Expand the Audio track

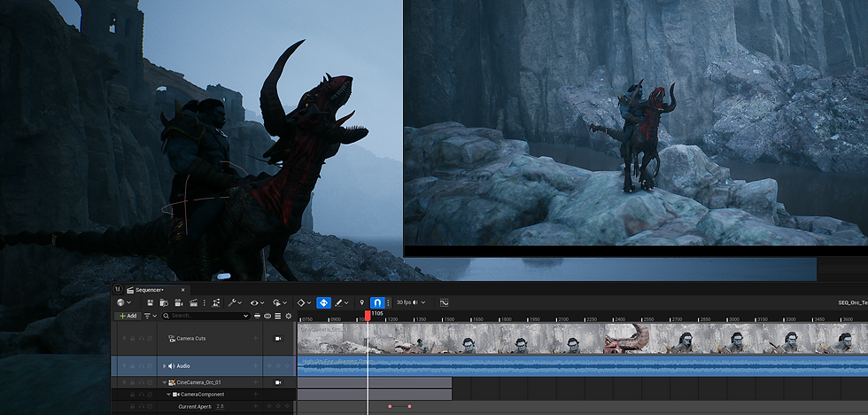point(164,365)
